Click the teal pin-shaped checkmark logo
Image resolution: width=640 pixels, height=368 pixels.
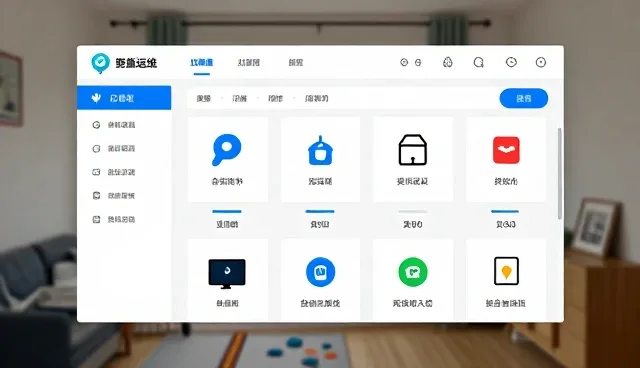[100, 63]
